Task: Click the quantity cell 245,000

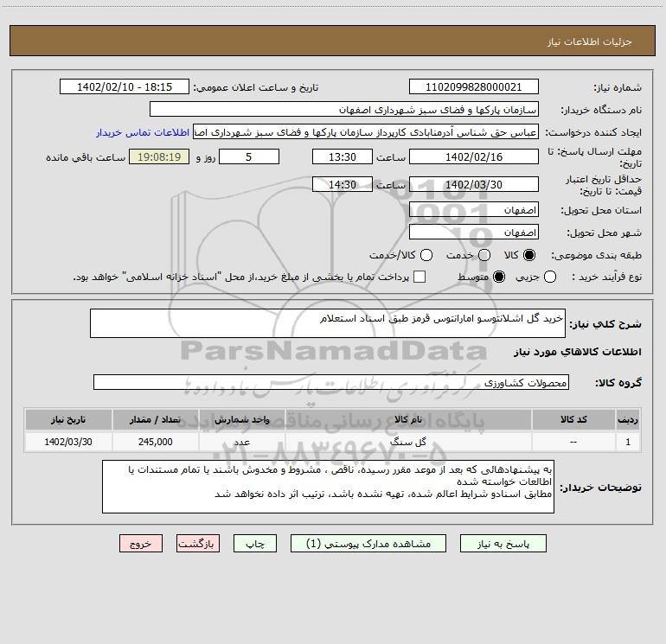Action: click(x=155, y=442)
